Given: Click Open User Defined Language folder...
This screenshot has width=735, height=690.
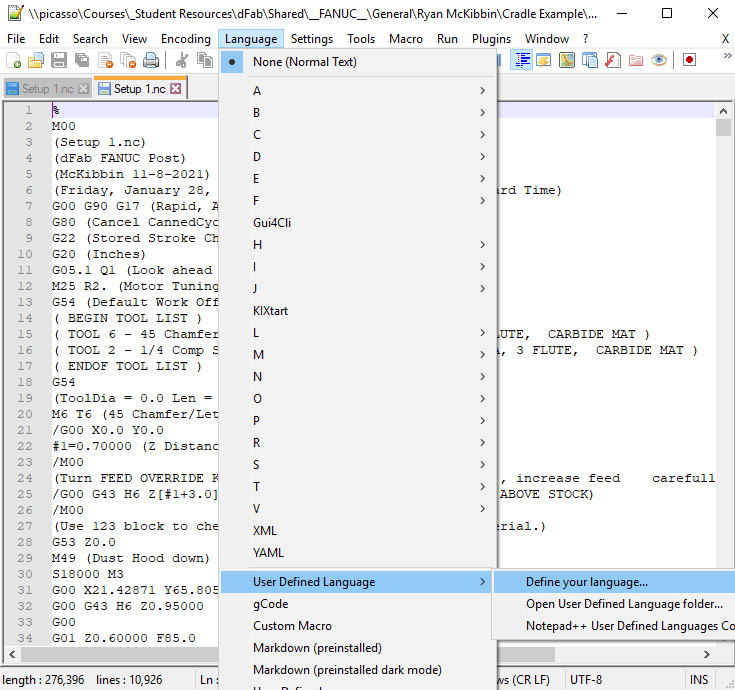Looking at the screenshot, I should point(614,604).
